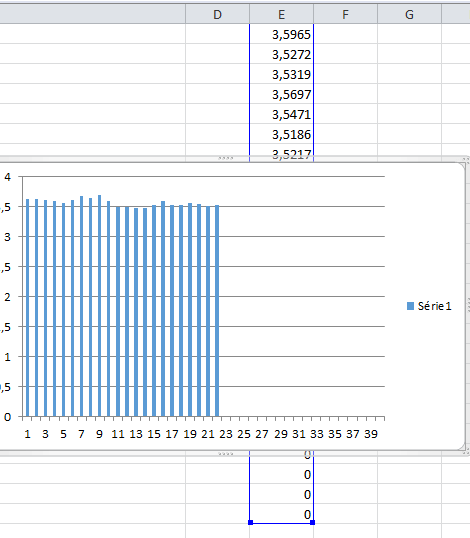
Task: Click the vertical axis value 4 label
Action: click(8, 177)
